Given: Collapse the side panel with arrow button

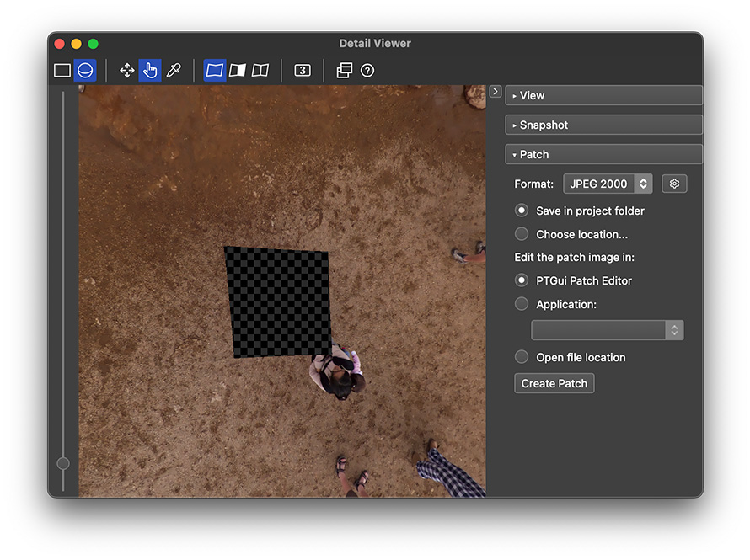Looking at the screenshot, I should (x=496, y=91).
